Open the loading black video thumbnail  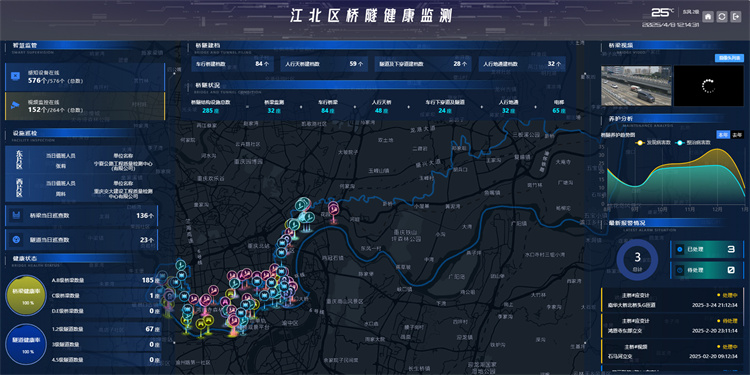[709, 86]
